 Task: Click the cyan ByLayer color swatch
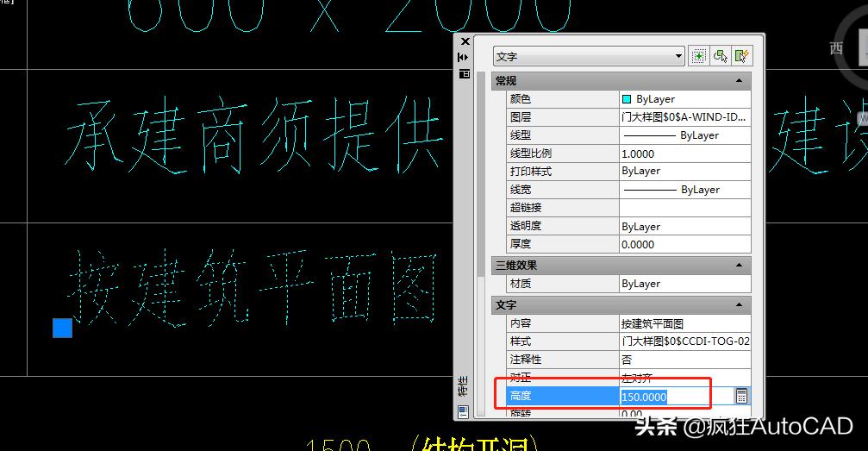pos(627,99)
